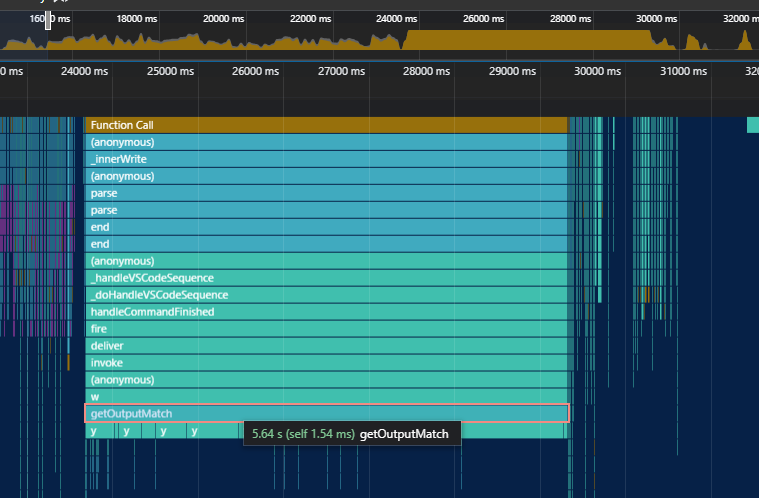The image size is (759, 498).
Task: Click the 22000 ms label in the overview
Action: tap(310, 19)
